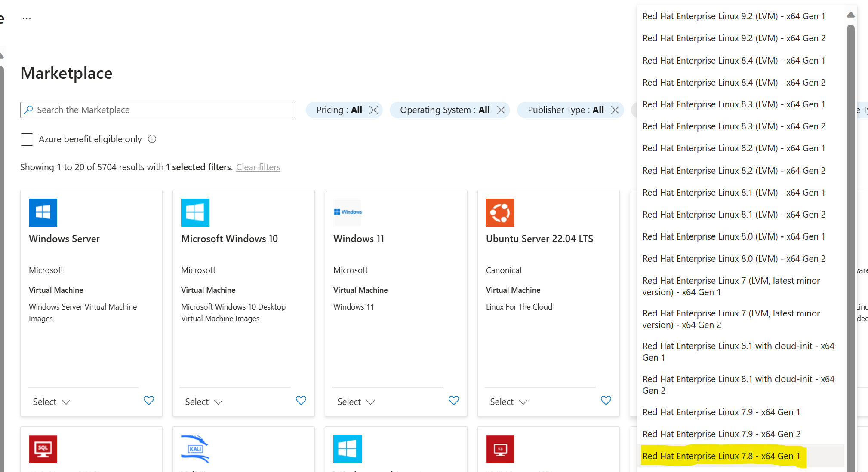Favorite Microsoft Windows 10 using heart icon
The image size is (868, 472).
coord(301,401)
